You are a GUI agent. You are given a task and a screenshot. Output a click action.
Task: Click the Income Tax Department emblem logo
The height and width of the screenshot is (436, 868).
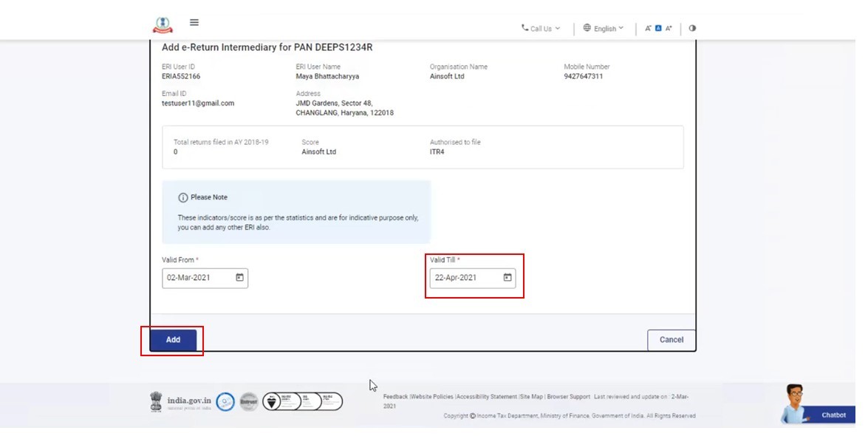point(163,24)
